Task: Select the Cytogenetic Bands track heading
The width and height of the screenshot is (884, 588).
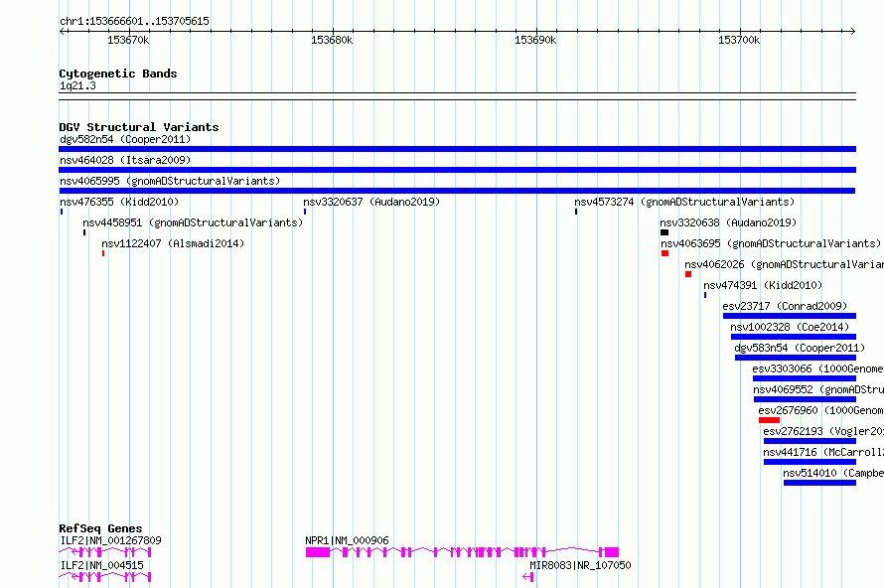Action: point(118,73)
